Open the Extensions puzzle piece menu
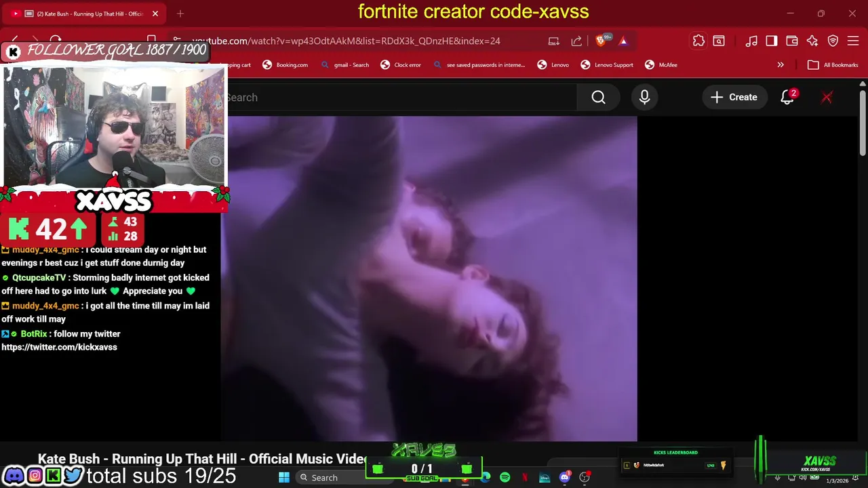Viewport: 868px width, 488px height. (698, 41)
